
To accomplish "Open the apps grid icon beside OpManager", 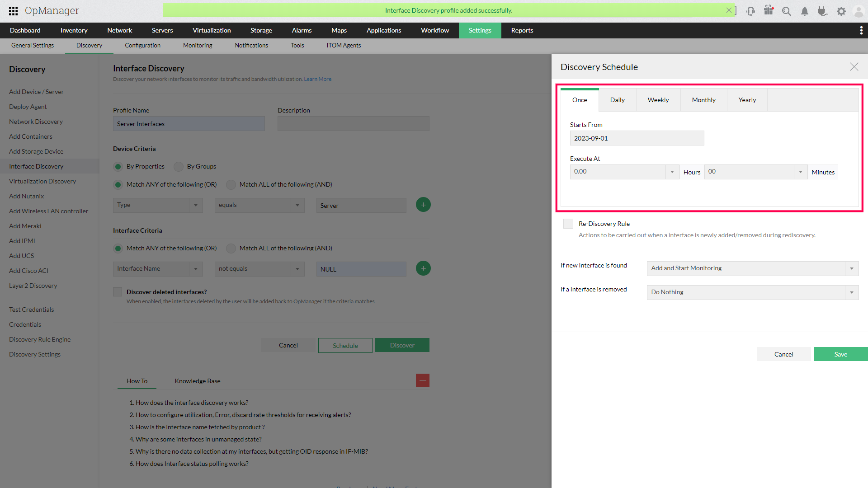I will pos(13,11).
